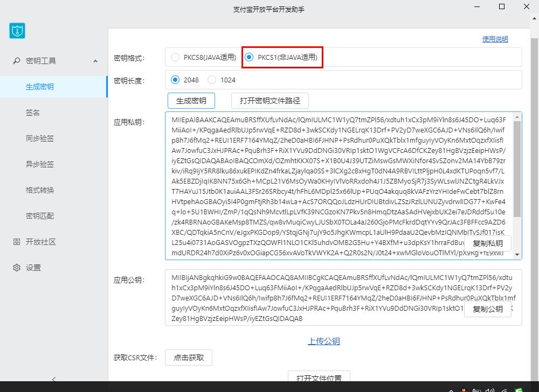539x392 pixels.
Task: Minimize the 支付宝开放平台开发助手 window
Action: click(477, 6)
